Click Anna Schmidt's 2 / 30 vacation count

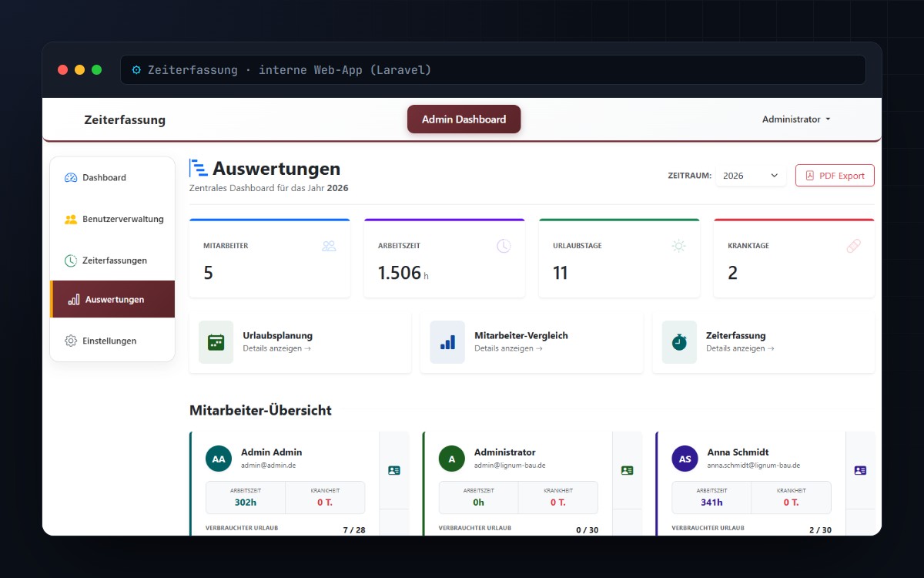(820, 530)
